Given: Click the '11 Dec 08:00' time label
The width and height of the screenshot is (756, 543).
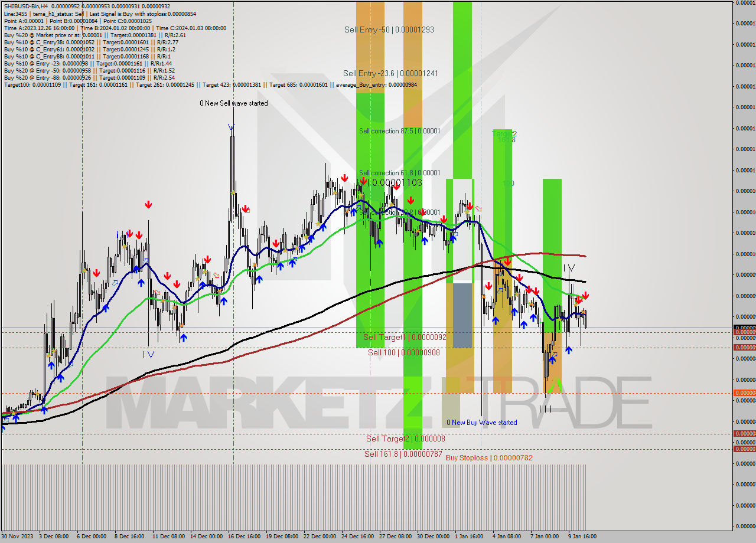Looking at the screenshot, I should pos(168,537).
